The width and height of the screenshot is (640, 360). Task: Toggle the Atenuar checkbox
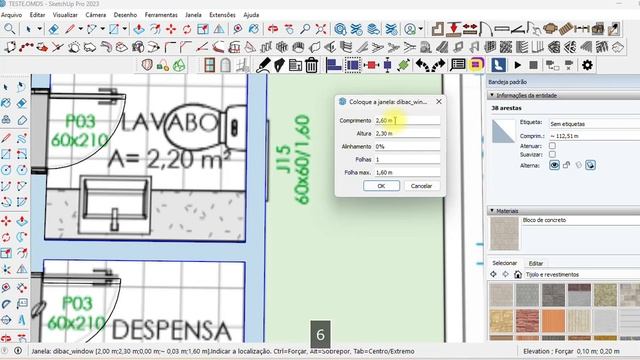pyautogui.click(x=552, y=146)
